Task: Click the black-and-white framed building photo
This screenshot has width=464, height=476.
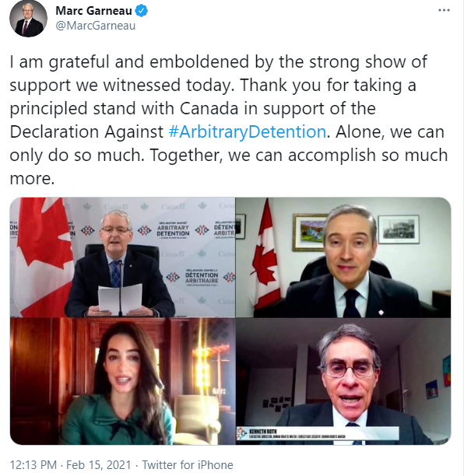Action: click(399, 229)
